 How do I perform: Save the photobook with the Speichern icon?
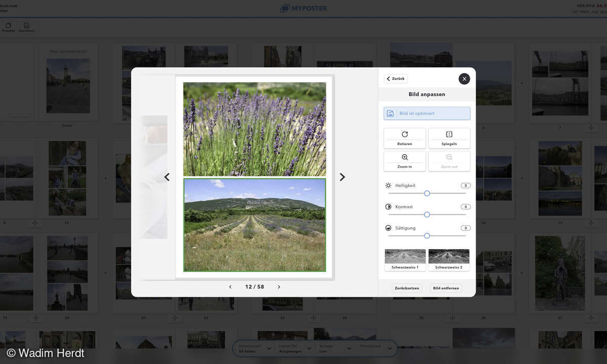pos(25,26)
